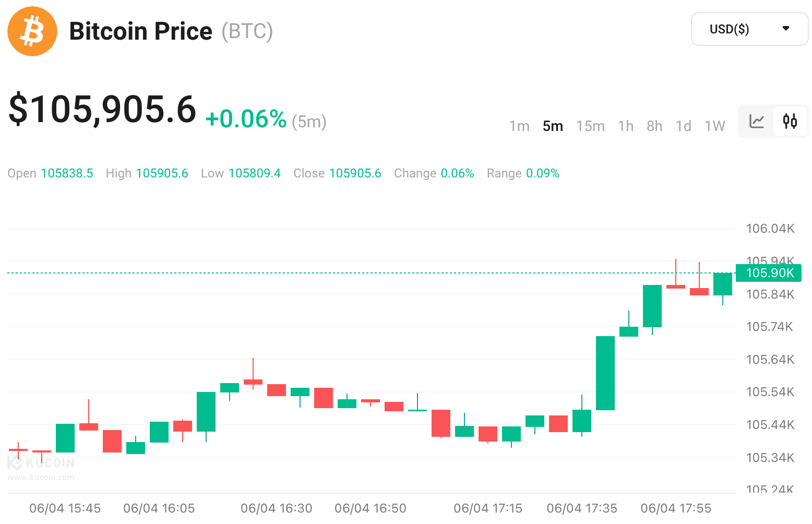812x524 pixels.
Task: Select the 5m timeframe
Action: (553, 126)
